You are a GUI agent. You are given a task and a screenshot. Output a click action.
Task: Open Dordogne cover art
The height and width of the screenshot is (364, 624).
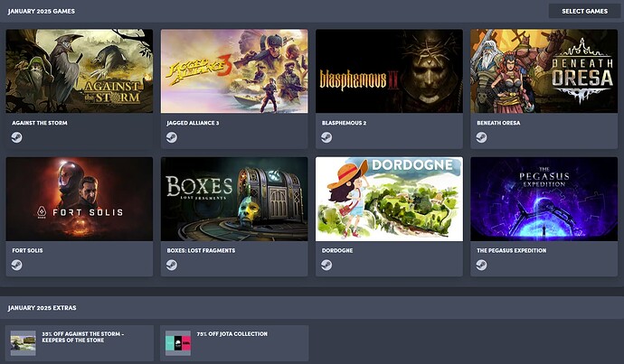coord(389,199)
